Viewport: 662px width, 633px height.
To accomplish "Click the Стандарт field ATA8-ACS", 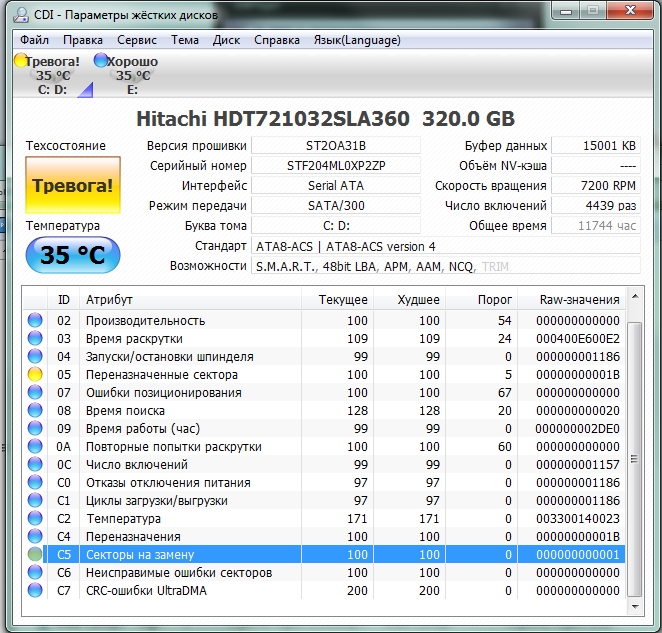I will coord(446,246).
